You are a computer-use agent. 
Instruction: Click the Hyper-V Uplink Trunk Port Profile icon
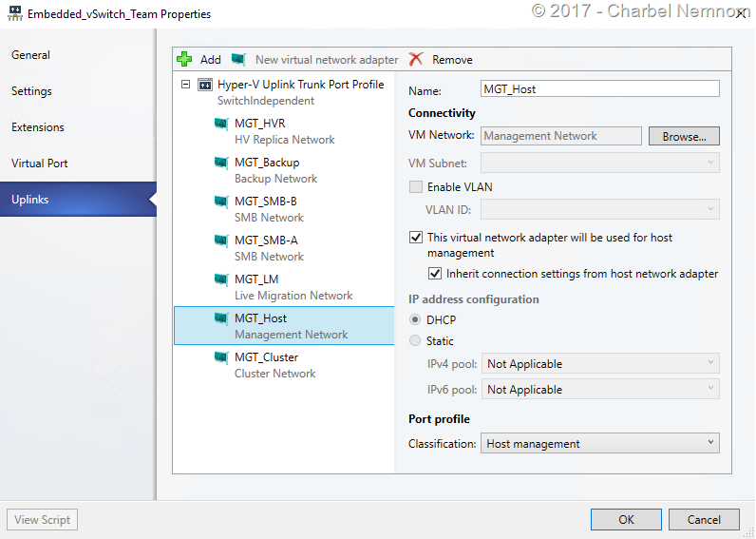pos(205,85)
